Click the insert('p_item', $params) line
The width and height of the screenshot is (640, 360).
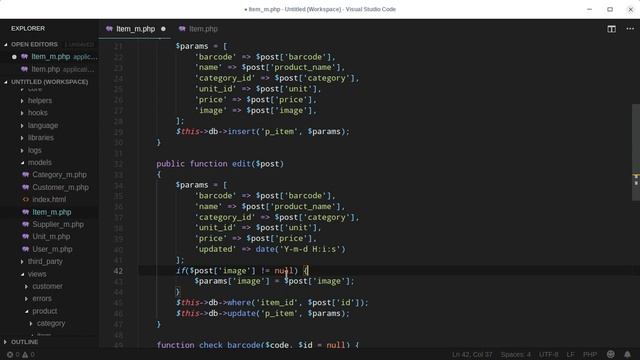pyautogui.click(x=262, y=132)
